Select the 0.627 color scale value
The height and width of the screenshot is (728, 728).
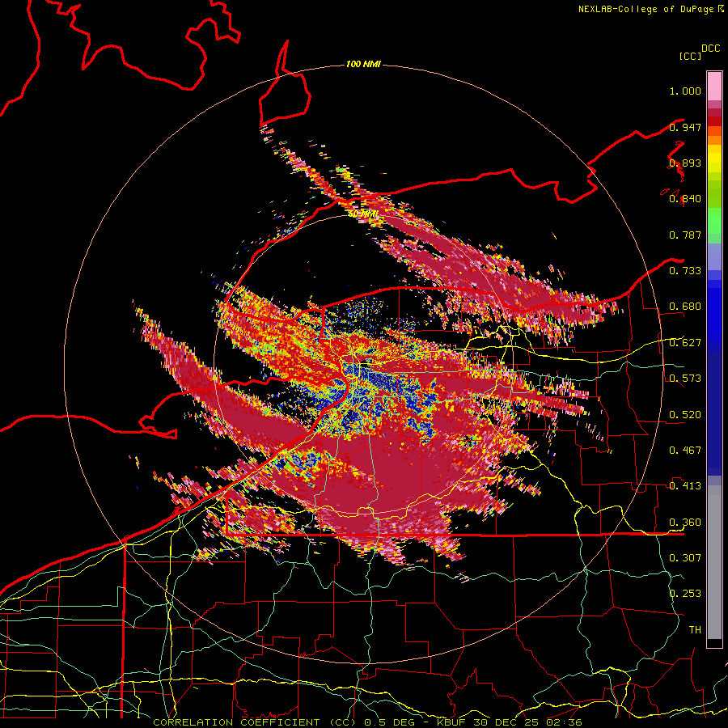[x=685, y=343]
